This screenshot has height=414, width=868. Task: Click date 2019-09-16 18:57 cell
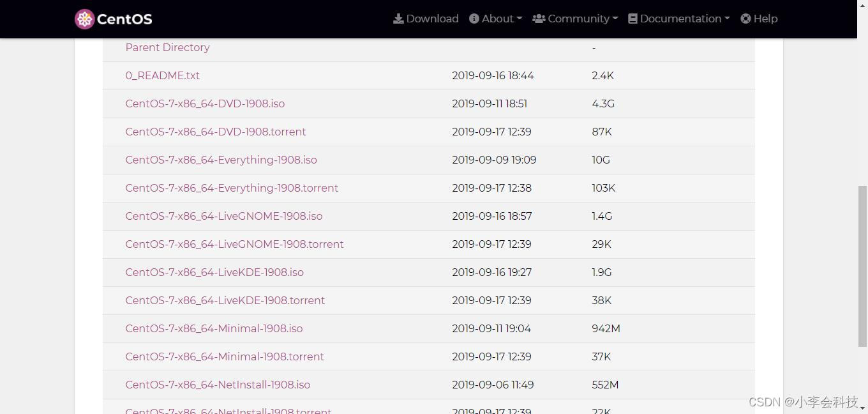[492, 216]
